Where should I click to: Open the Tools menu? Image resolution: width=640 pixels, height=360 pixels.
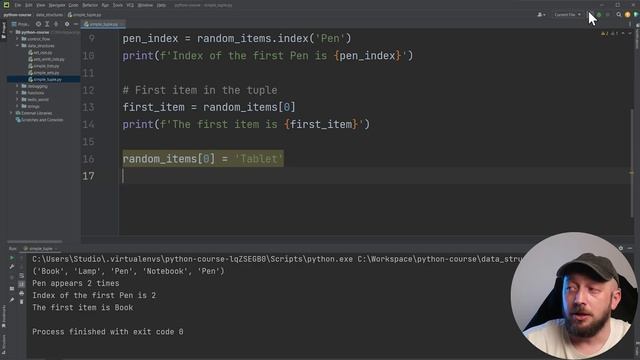(x=118, y=5)
